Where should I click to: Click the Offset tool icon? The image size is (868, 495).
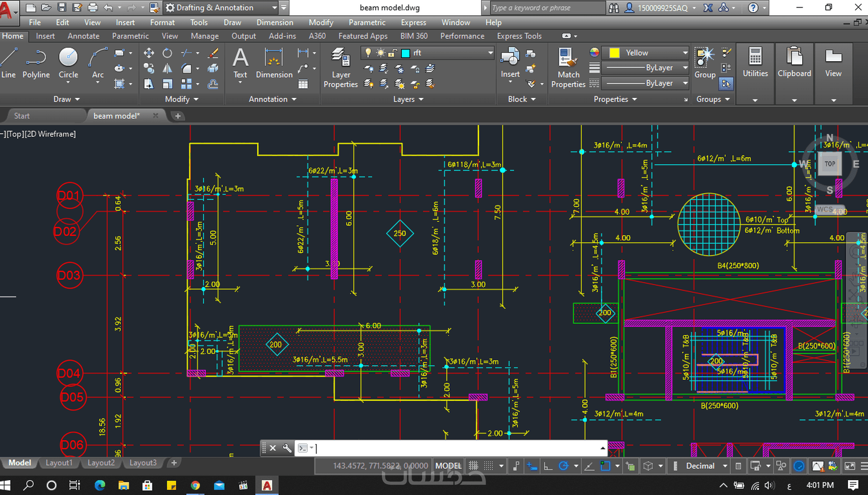213,84
